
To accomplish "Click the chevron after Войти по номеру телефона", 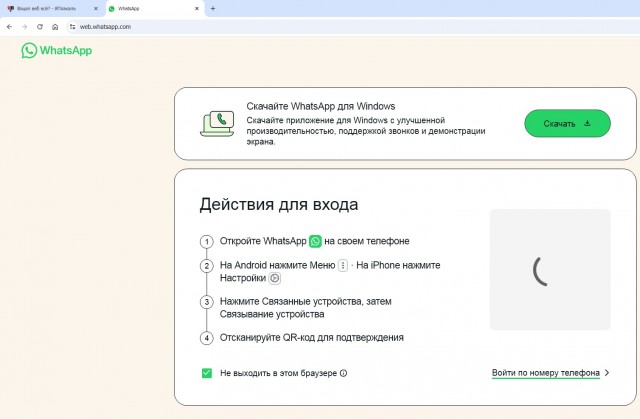I will [x=607, y=372].
